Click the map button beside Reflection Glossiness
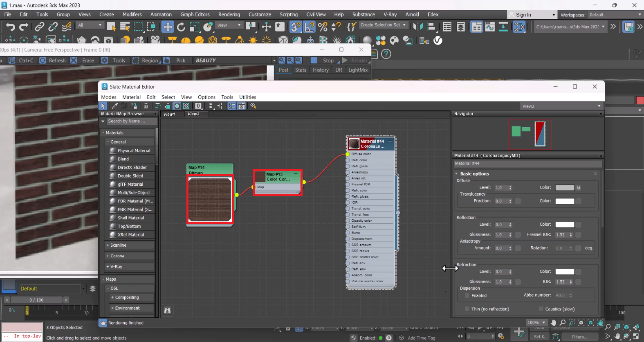This screenshot has height=342, width=644. pos(518,235)
